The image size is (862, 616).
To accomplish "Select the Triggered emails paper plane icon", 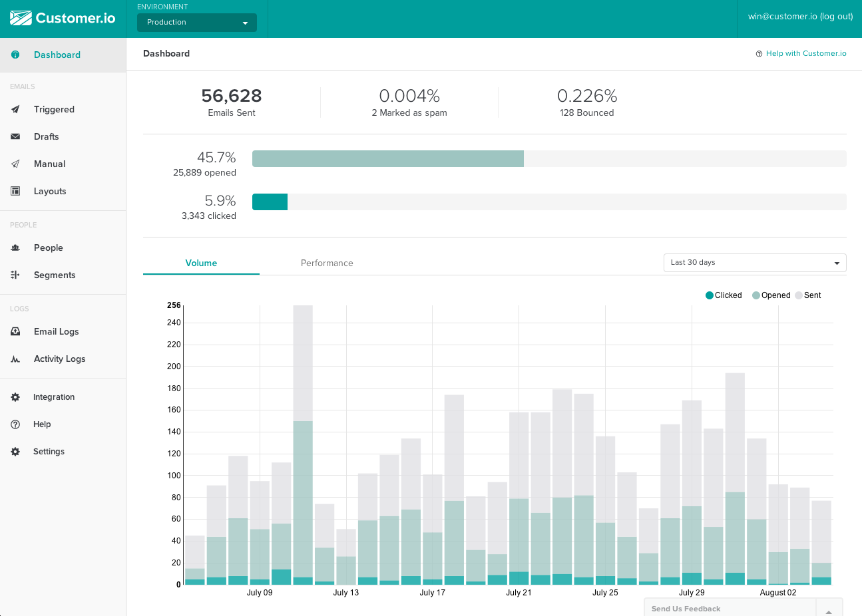I will click(15, 109).
